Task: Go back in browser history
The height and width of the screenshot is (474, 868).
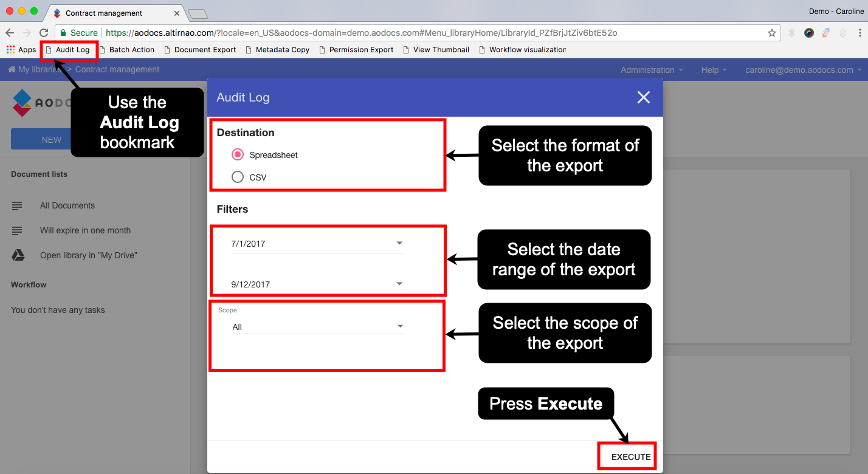Action: tap(10, 33)
